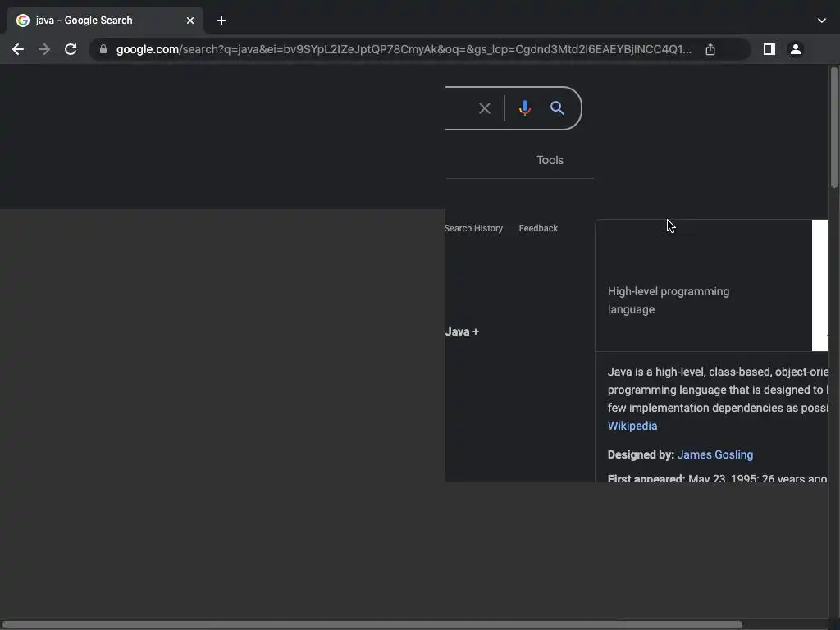Viewport: 840px width, 630px height.
Task: Click the Designed by label
Action: [x=641, y=454]
